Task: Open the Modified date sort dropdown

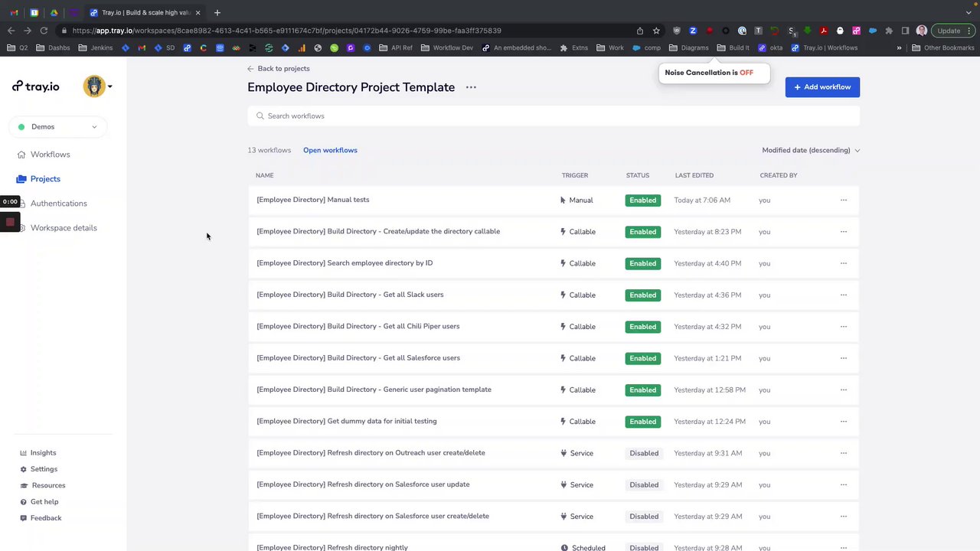Action: click(811, 151)
